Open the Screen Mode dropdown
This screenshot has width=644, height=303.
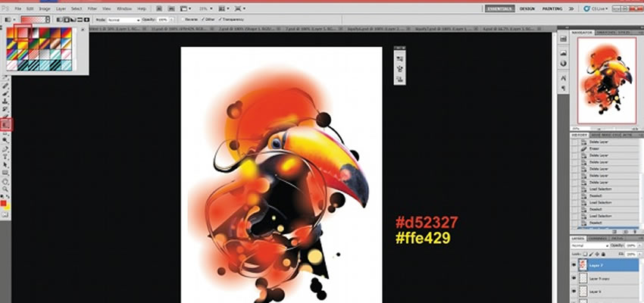tap(240, 8)
